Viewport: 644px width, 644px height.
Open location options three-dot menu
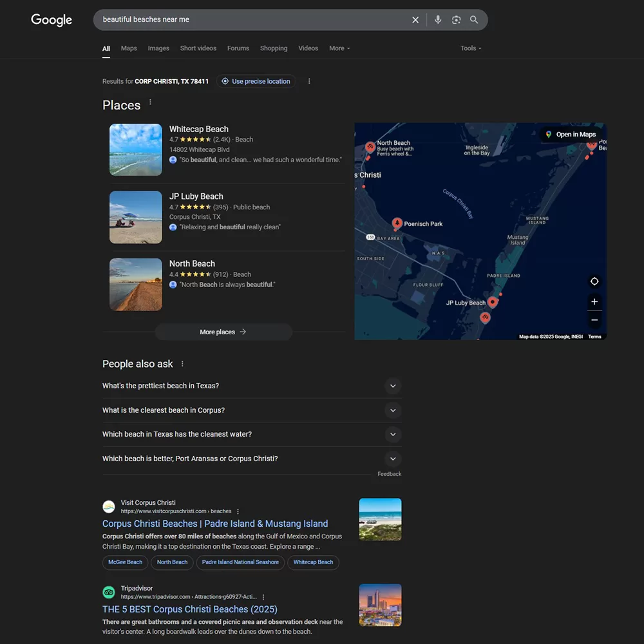[x=309, y=81]
